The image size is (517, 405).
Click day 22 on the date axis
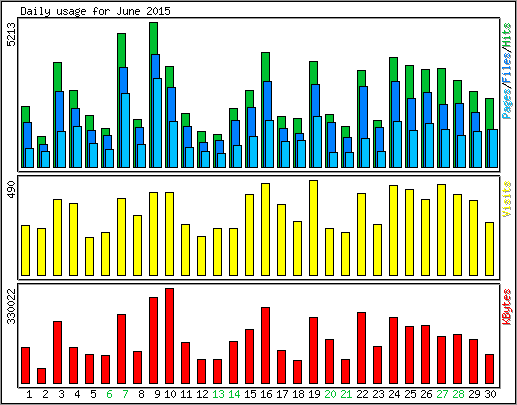coord(362,394)
